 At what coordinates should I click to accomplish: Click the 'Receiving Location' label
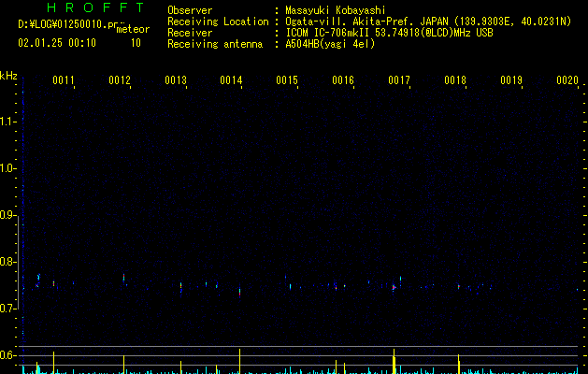coord(218,22)
